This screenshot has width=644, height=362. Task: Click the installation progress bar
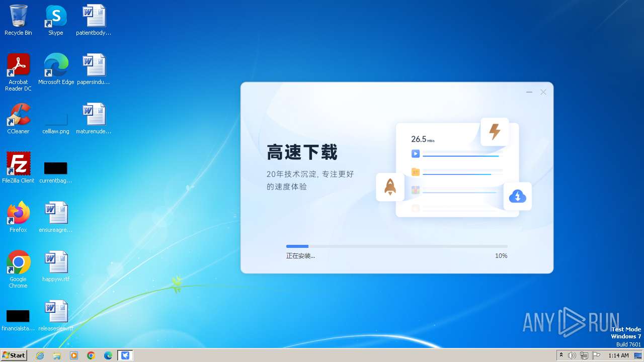point(397,246)
